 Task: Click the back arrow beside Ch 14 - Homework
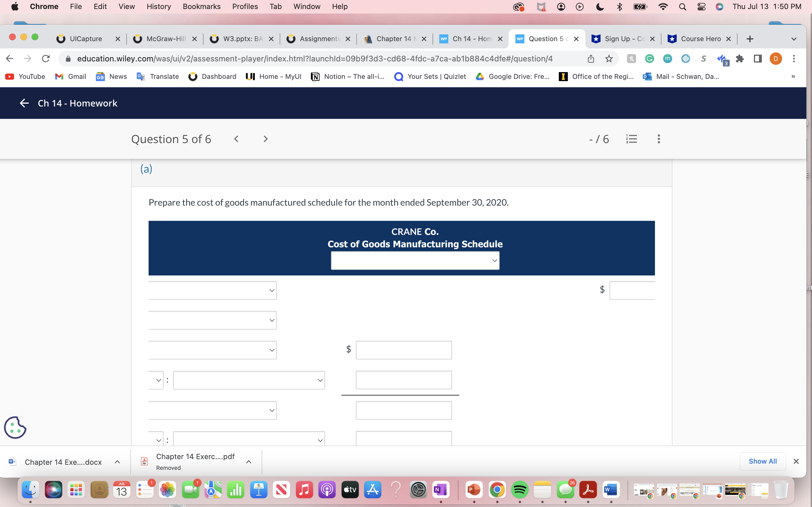pyautogui.click(x=24, y=103)
